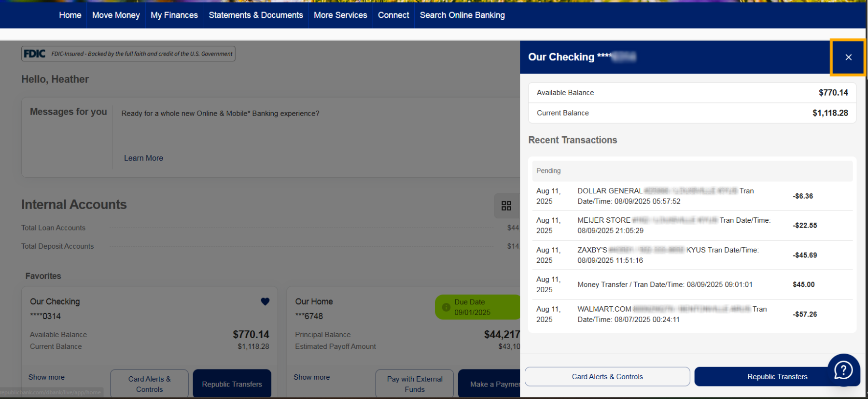Screen dimensions: 868x399
Task: Click the Our Checking panel title
Action: pyautogui.click(x=582, y=57)
